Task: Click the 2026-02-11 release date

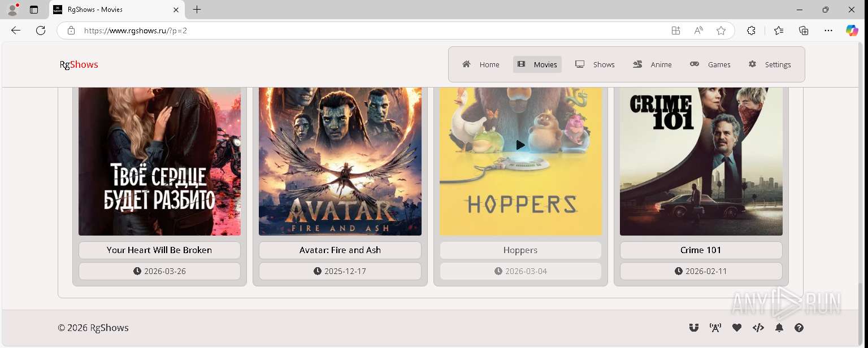Action: pos(701,271)
